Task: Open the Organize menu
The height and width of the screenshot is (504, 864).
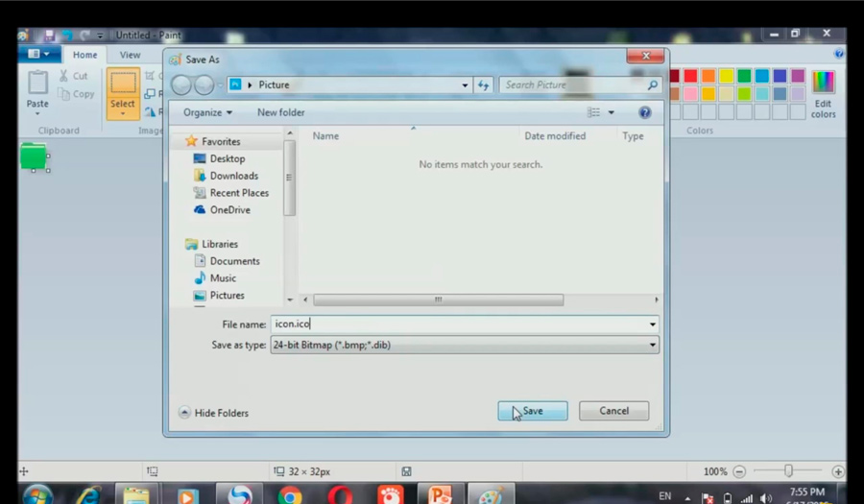Action: pyautogui.click(x=207, y=112)
